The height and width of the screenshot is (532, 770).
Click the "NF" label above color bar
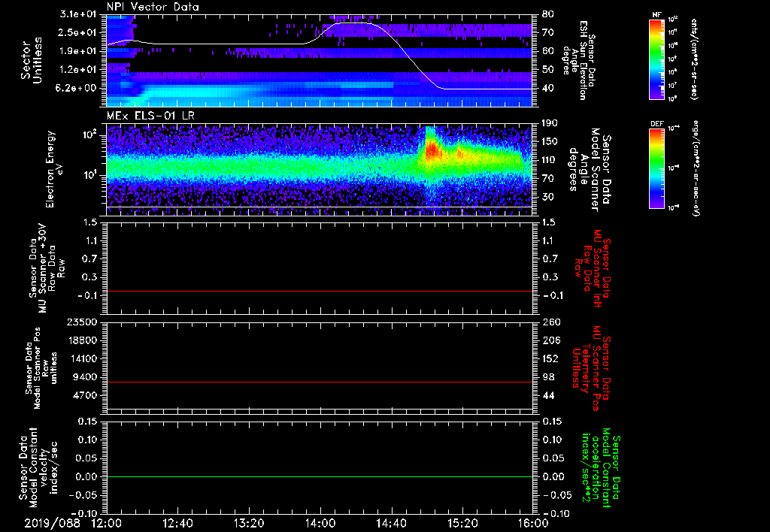tap(656, 15)
